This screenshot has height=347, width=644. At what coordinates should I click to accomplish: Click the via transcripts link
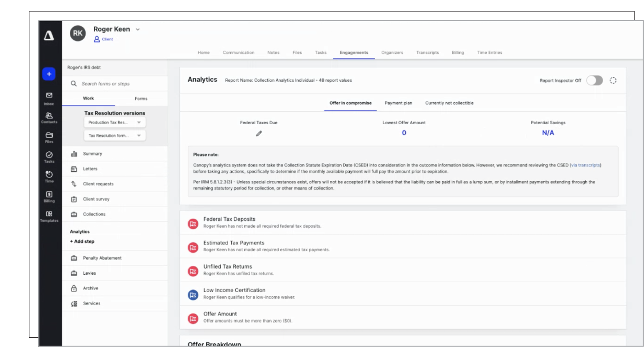586,165
